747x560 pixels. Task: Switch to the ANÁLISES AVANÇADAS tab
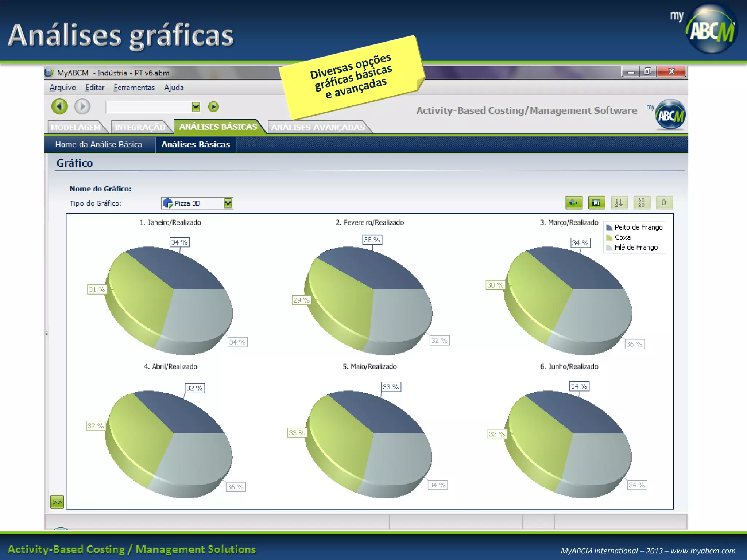click(x=318, y=127)
